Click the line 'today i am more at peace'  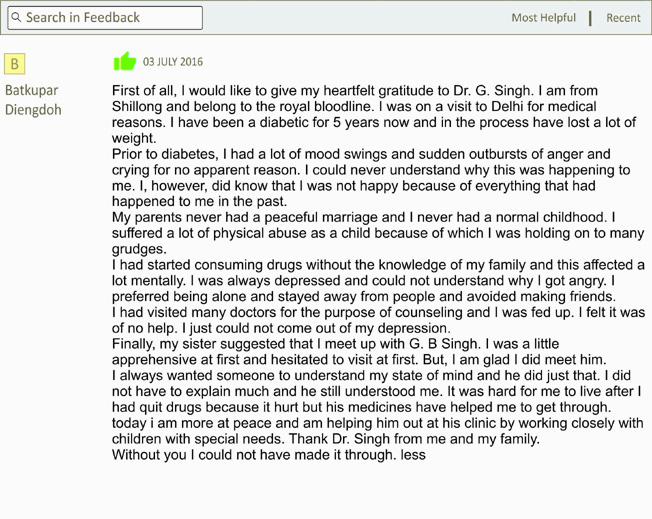click(378, 423)
